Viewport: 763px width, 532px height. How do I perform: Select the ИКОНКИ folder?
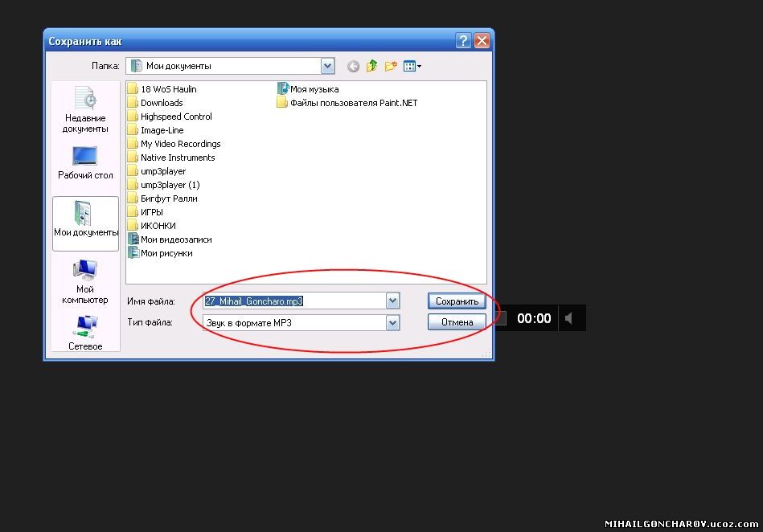click(x=152, y=226)
